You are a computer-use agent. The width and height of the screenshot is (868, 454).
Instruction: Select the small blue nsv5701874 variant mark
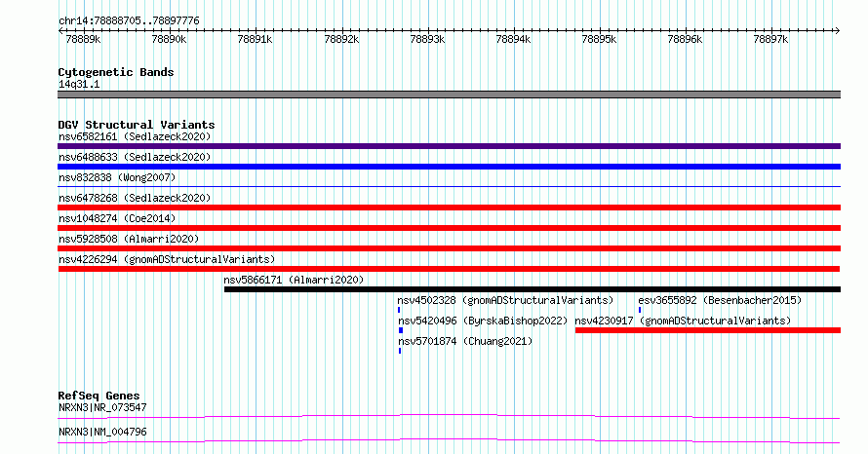(x=400, y=351)
